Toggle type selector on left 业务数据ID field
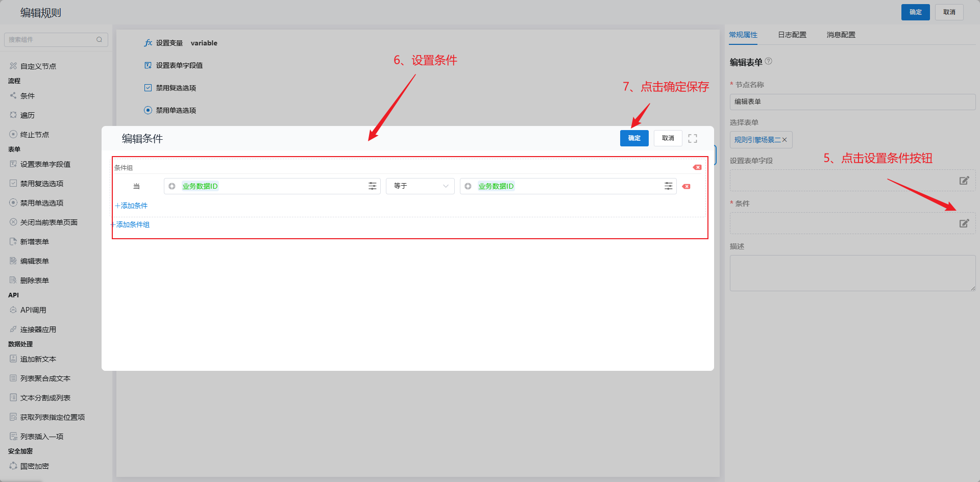This screenshot has width=980, height=482. coord(172,186)
